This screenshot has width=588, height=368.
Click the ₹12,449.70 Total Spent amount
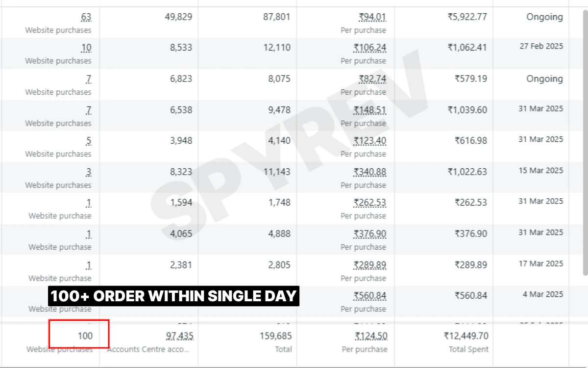tap(466, 336)
